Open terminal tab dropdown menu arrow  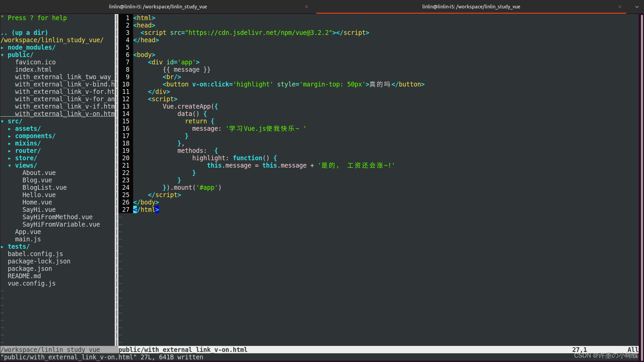click(637, 7)
